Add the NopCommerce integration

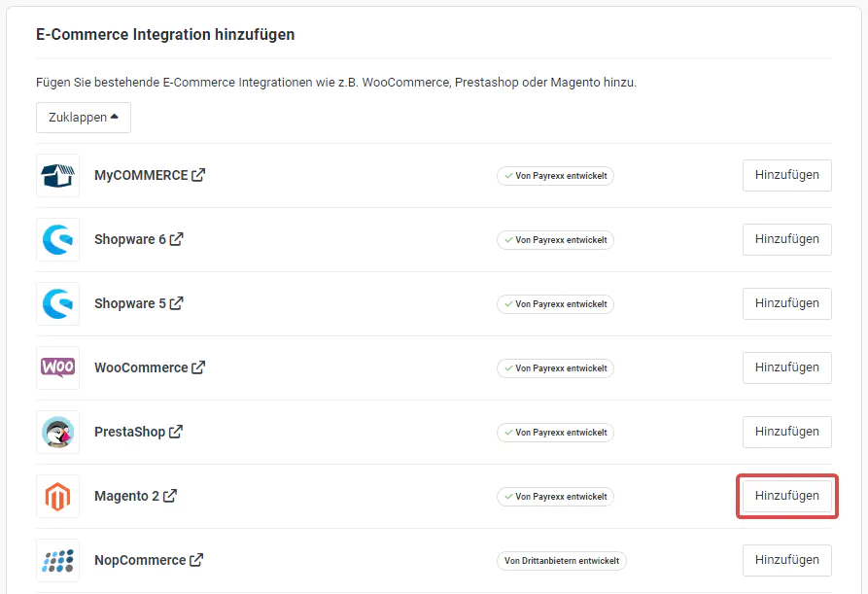(786, 560)
